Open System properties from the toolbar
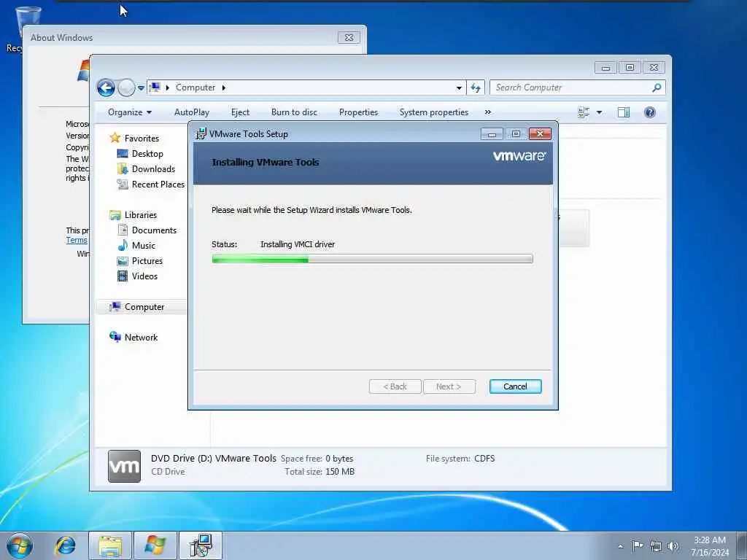The width and height of the screenshot is (747, 560). pos(433,112)
